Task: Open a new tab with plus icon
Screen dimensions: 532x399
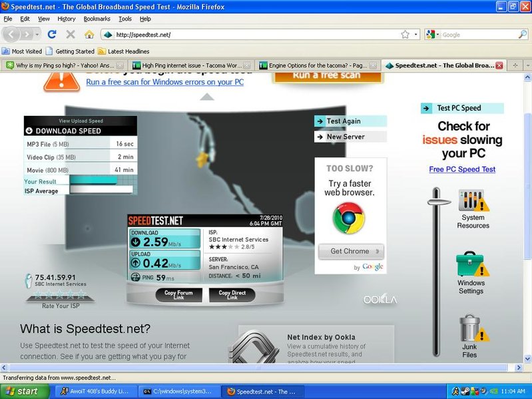Action: (x=515, y=65)
